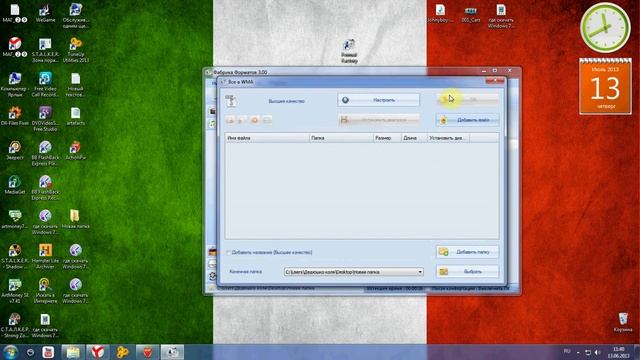Screen dimensions: 640x360
Task: Open the ArtMoney SE v7.41 shortcut
Action: tap(15, 291)
